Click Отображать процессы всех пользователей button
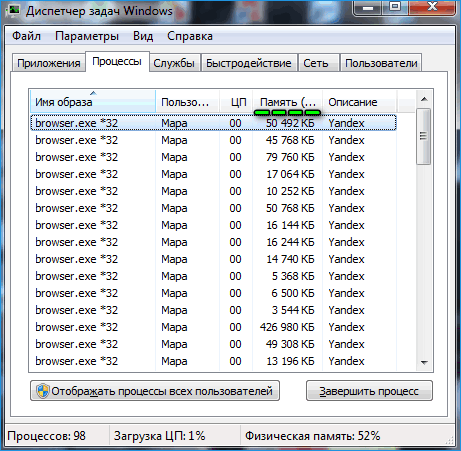This screenshot has width=461, height=451. coord(155,391)
